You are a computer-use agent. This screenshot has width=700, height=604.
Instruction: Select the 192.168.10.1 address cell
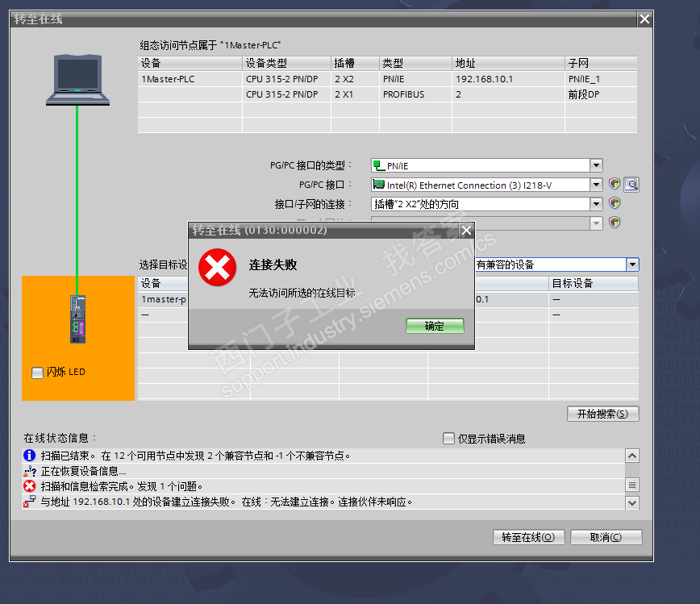coord(509,79)
